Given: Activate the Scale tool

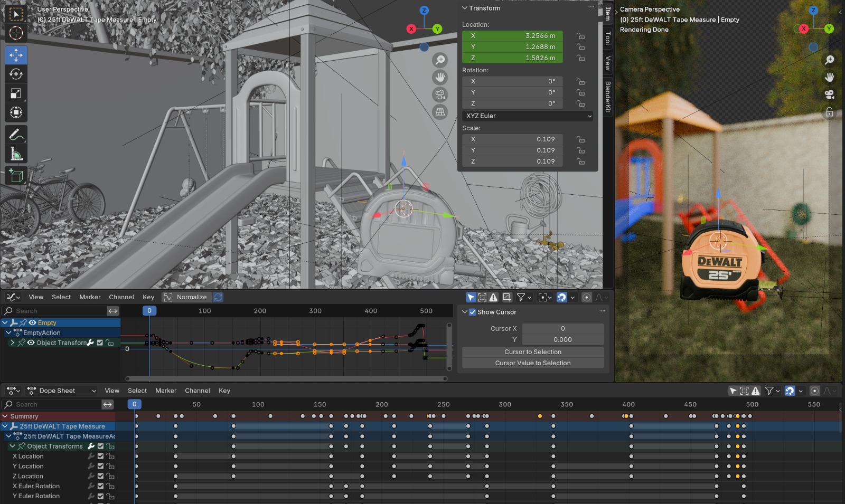Looking at the screenshot, I should 16,93.
